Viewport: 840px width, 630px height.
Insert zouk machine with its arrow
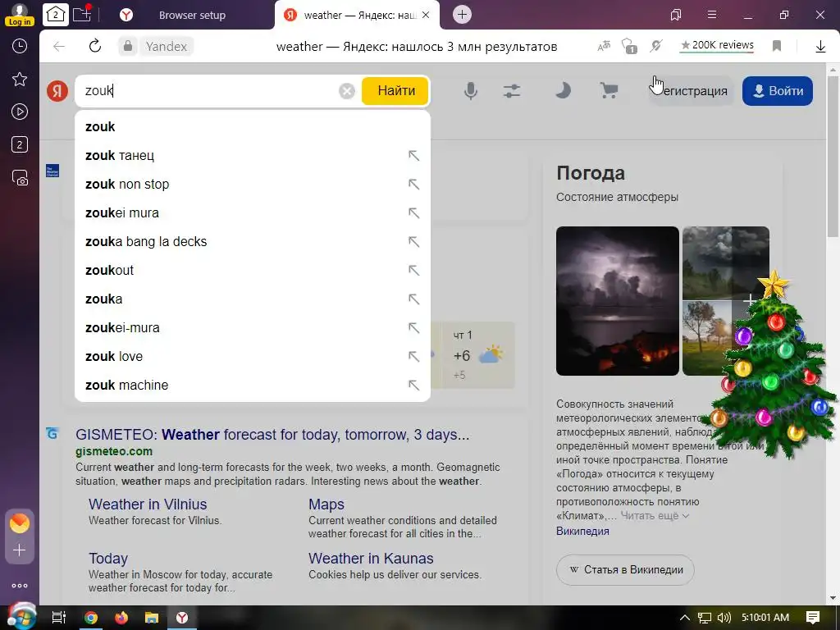click(413, 386)
